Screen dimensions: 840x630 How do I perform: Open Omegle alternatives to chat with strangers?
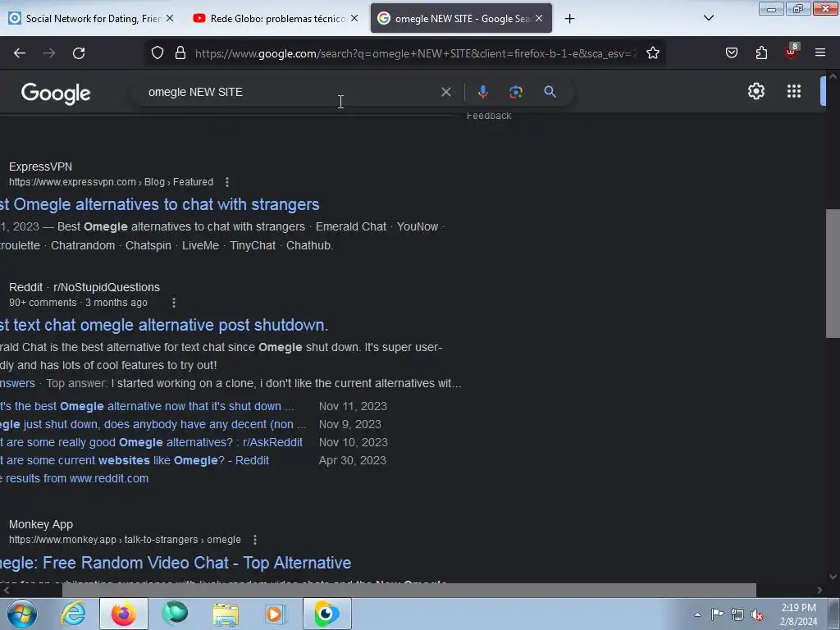pos(160,204)
